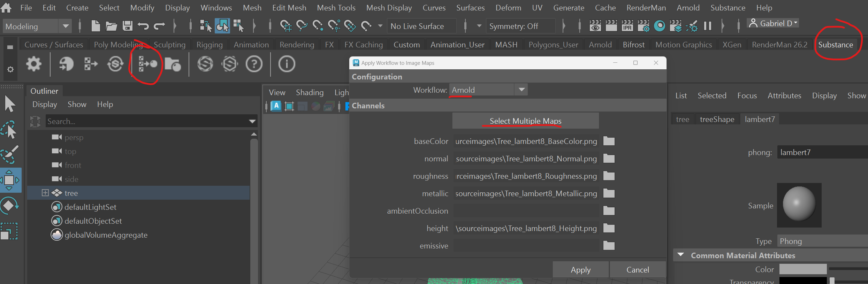Activate the Rotate tool in the toolbox
Viewport: 868px width, 284px height.
coord(9,206)
